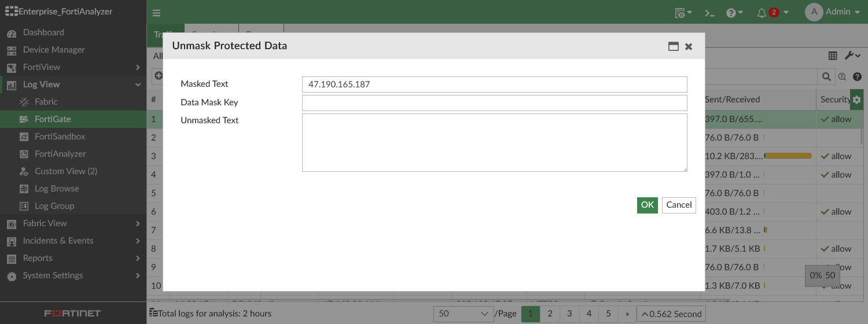
Task: Go to page 2
Action: coord(550,314)
